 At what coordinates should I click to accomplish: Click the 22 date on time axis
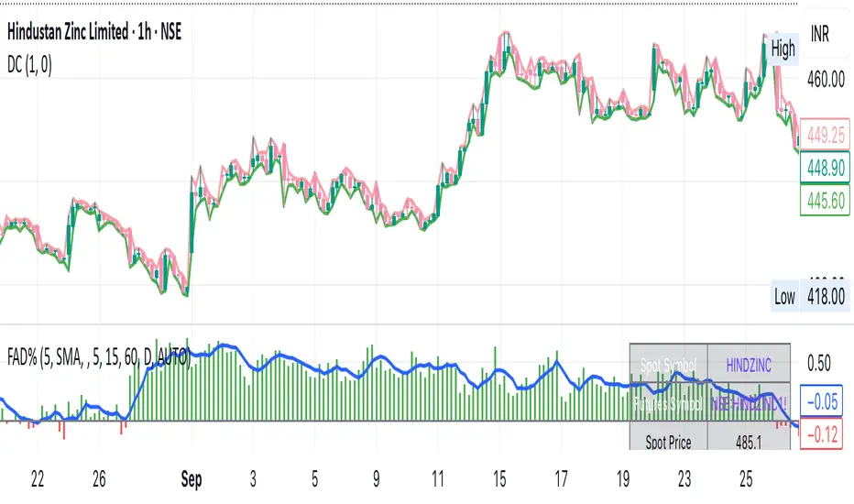(38, 477)
